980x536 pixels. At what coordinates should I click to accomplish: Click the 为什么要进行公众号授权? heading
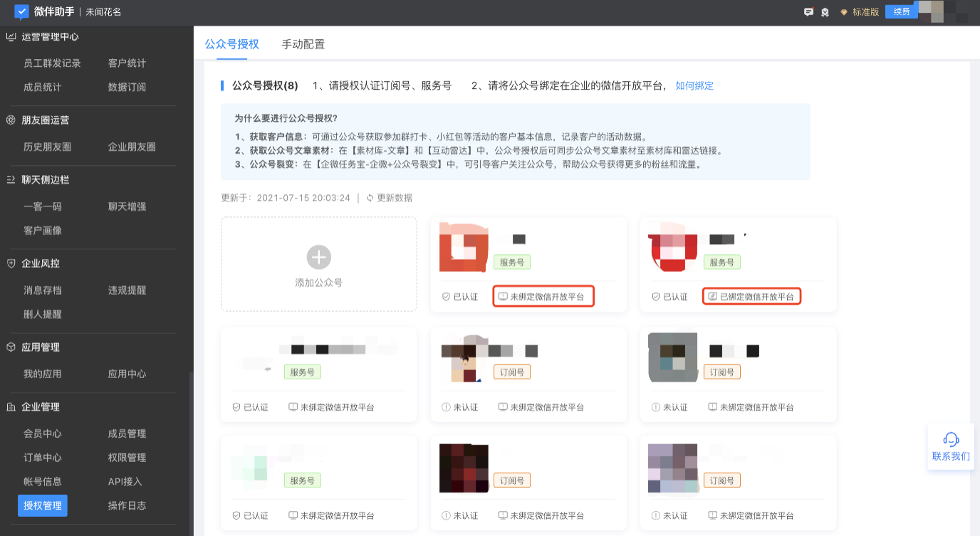[x=286, y=118]
